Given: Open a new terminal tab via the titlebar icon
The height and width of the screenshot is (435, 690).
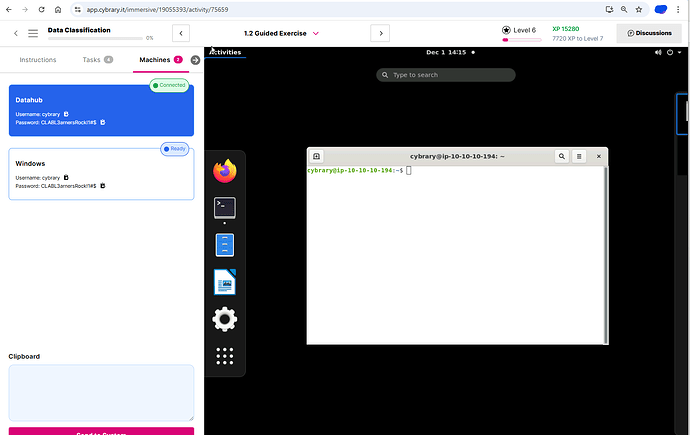Looking at the screenshot, I should click(x=317, y=156).
